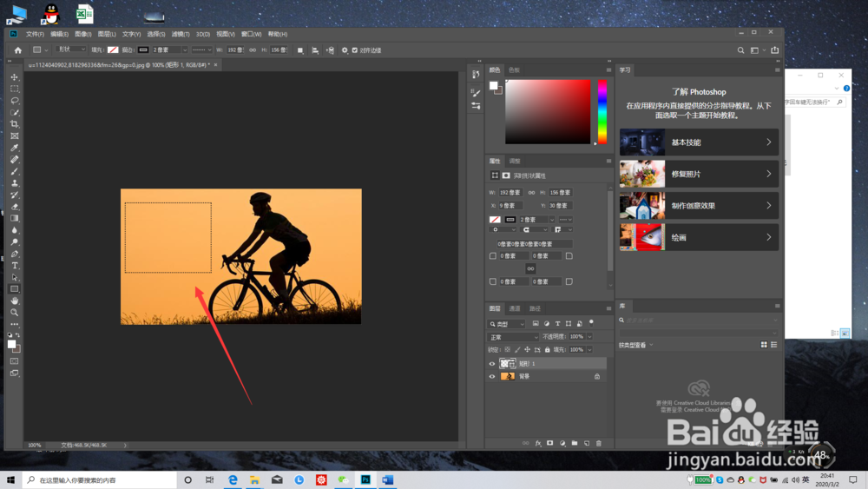Filter layers by type layers (T icon)

pyautogui.click(x=557, y=323)
